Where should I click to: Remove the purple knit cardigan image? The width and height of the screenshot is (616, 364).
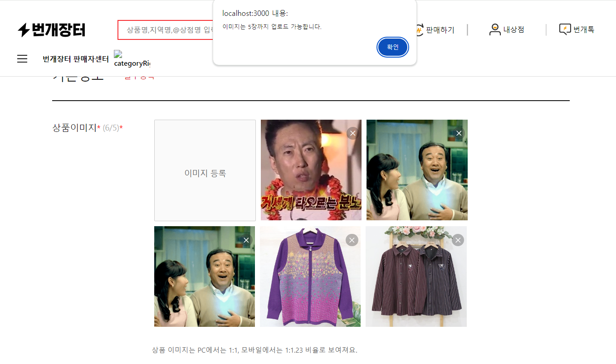[x=352, y=240]
